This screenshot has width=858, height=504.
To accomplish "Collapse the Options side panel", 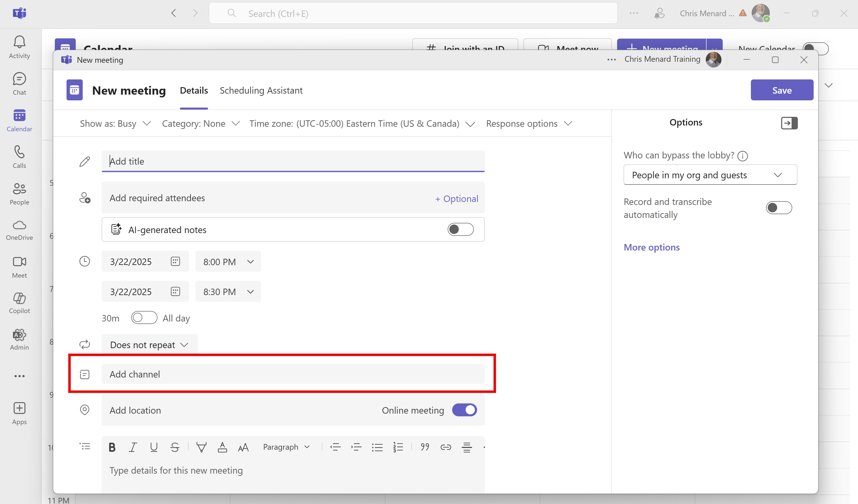I will coord(789,123).
